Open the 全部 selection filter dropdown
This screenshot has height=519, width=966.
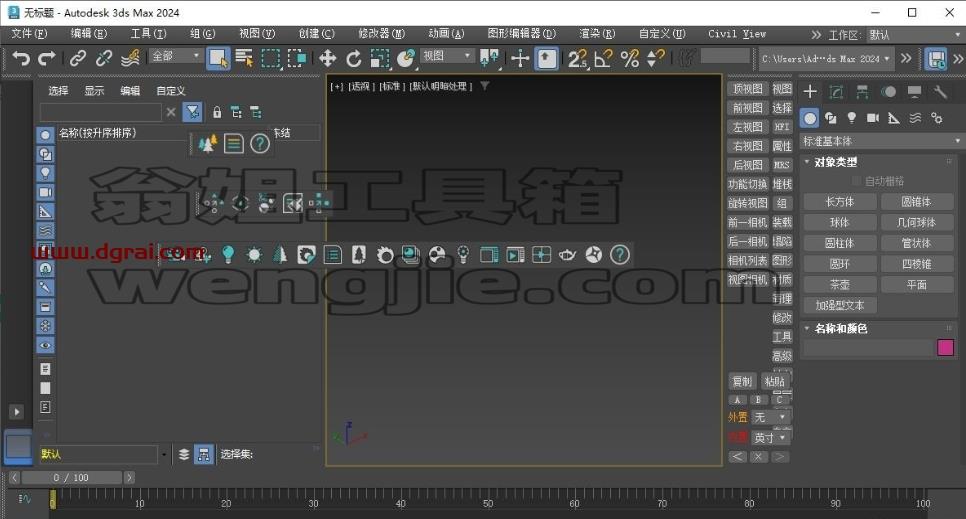[x=176, y=56]
